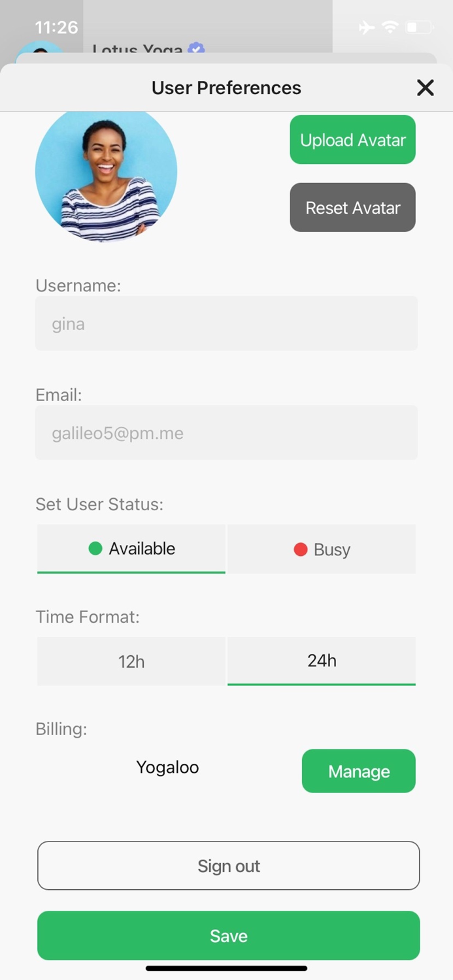453x980 pixels.
Task: Choose the 12h time format
Action: coord(131,661)
